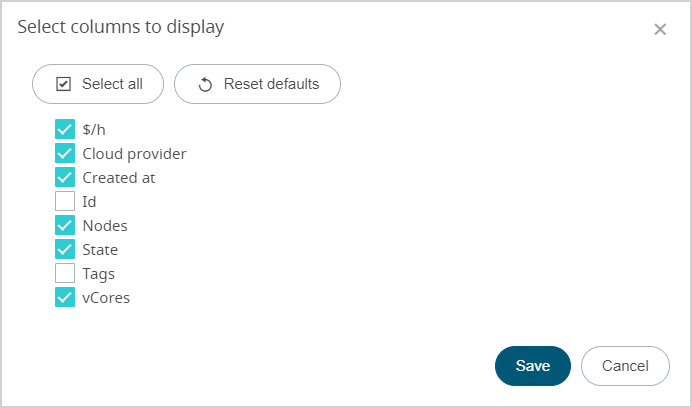Click the circular arrow Reset icon
The image size is (692, 408).
tap(205, 84)
